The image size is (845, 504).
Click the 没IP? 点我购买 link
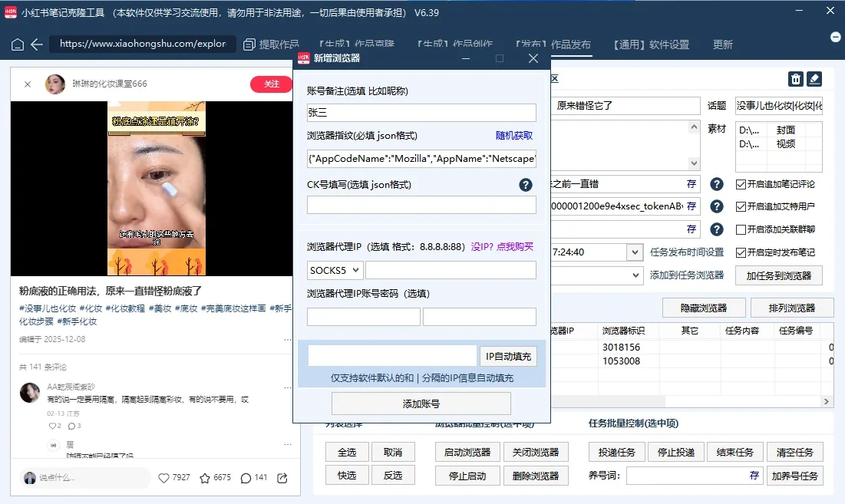pyautogui.click(x=502, y=246)
